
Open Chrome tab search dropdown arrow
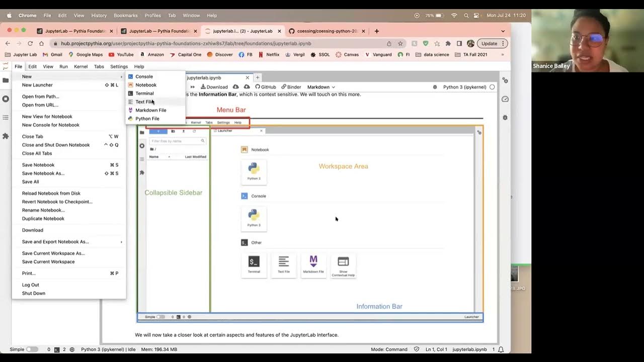[x=503, y=31]
